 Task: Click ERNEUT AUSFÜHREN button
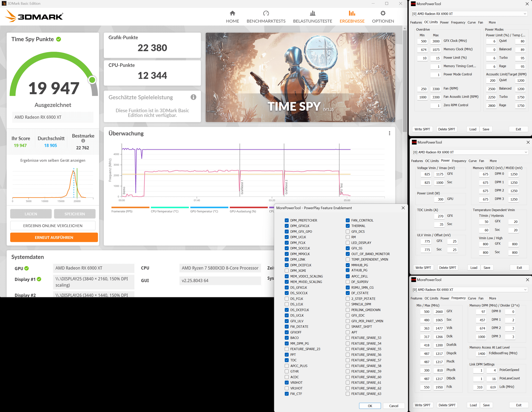click(54, 237)
